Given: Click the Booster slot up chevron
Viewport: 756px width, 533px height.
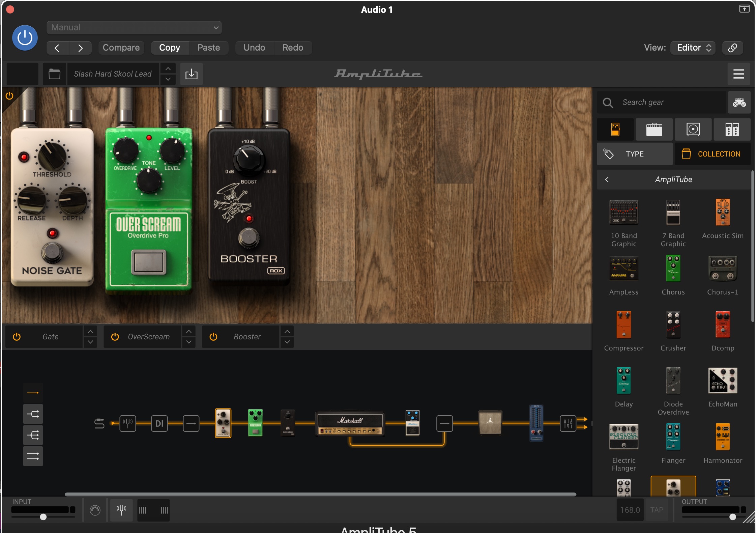Looking at the screenshot, I should tap(287, 332).
